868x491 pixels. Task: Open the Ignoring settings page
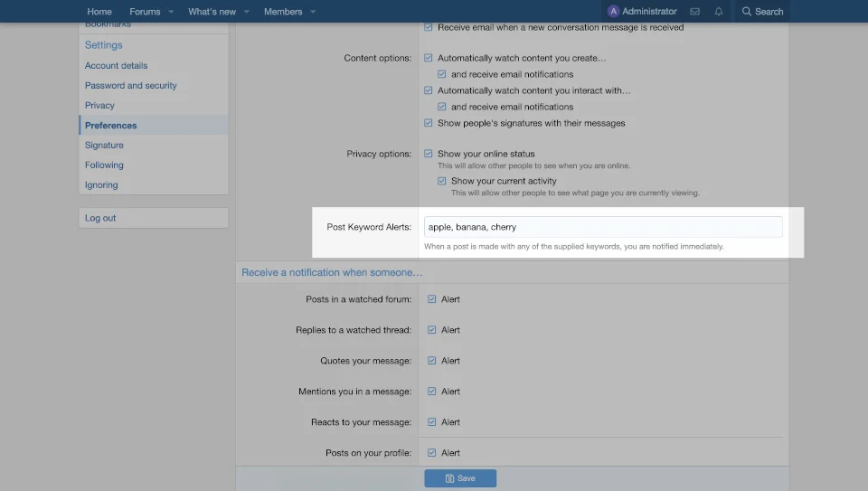click(x=101, y=185)
